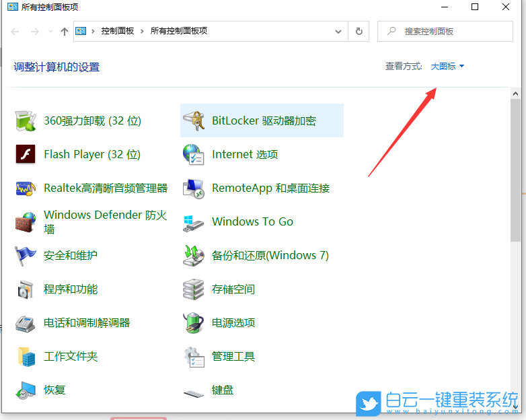
Task: Open the 360强力卸载 icon
Action: coord(26,121)
